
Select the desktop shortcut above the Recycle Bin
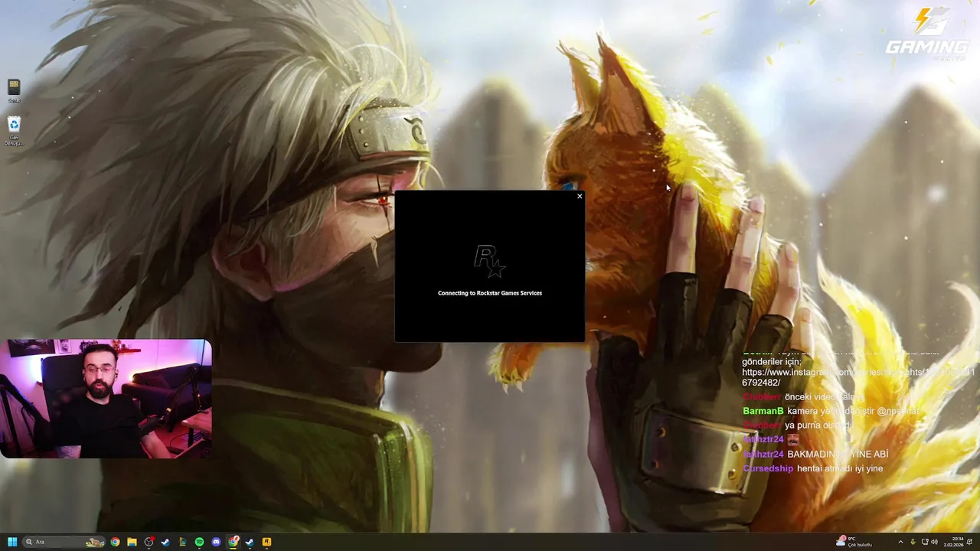(x=14, y=90)
